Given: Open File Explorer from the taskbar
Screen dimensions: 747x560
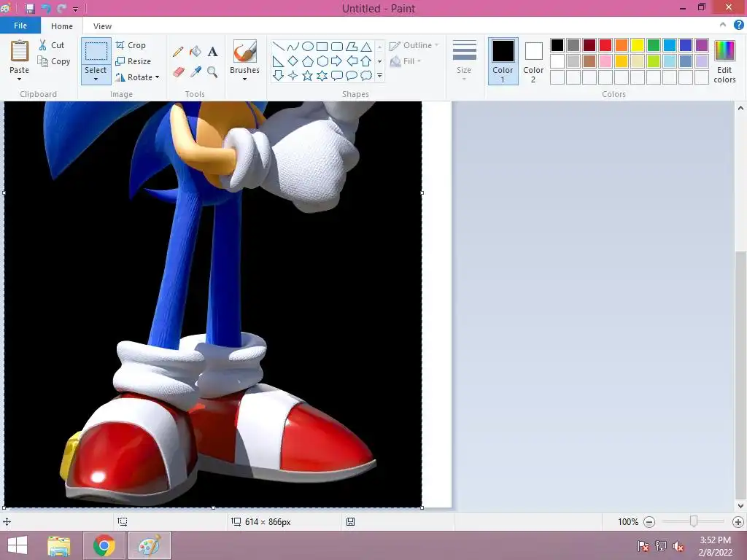Looking at the screenshot, I should pyautogui.click(x=59, y=545).
